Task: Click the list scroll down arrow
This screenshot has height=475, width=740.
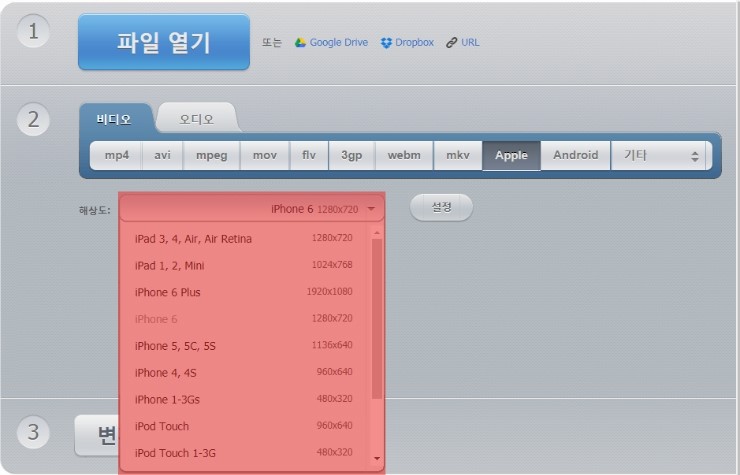Action: pyautogui.click(x=377, y=458)
